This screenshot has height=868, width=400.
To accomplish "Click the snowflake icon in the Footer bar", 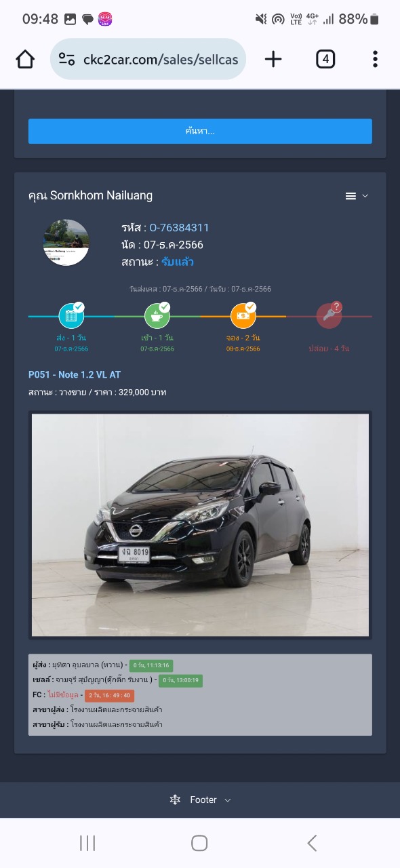I will point(175,800).
